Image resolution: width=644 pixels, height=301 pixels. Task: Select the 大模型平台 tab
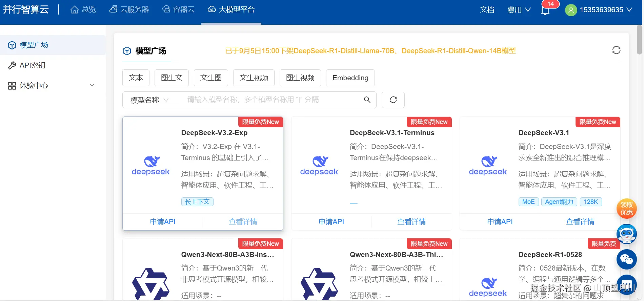click(x=231, y=9)
